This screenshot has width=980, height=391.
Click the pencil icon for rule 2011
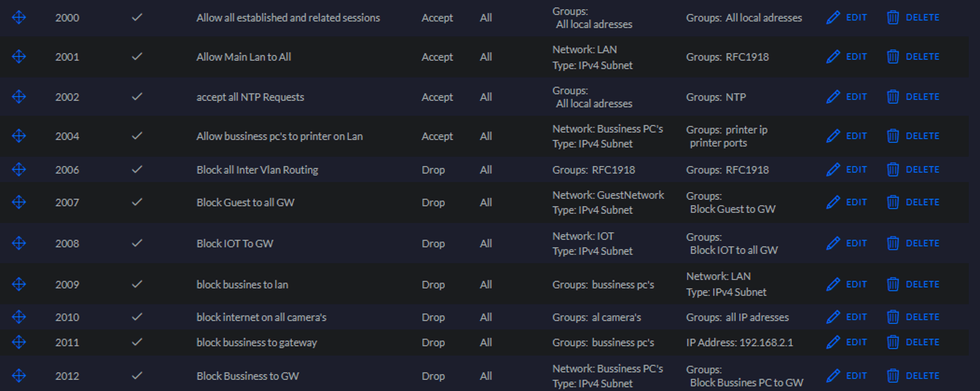[833, 342]
